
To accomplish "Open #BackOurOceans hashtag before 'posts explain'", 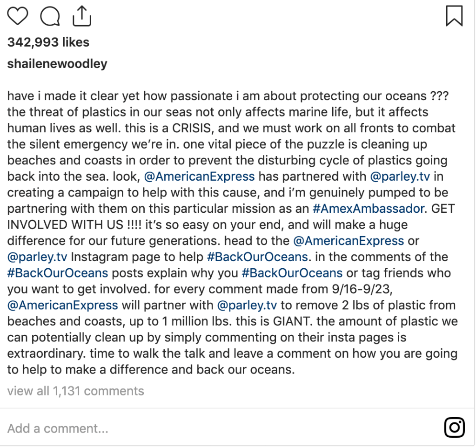I will (58, 273).
